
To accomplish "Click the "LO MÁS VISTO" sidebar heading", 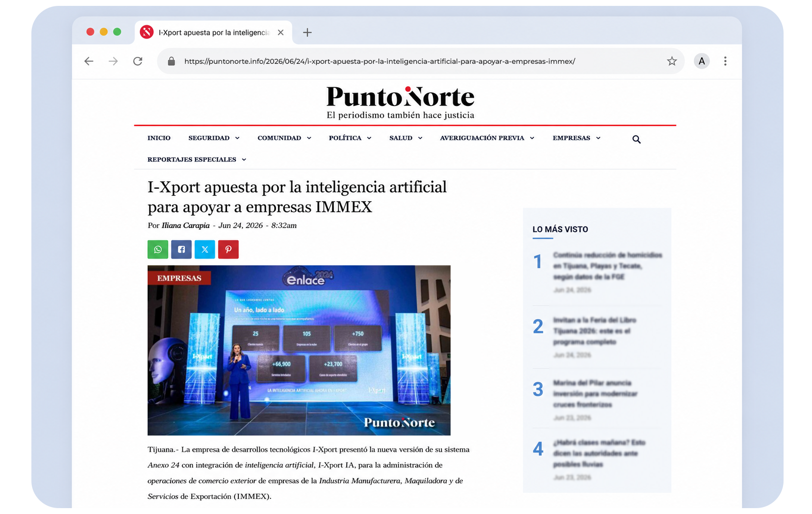I will pyautogui.click(x=560, y=230).
